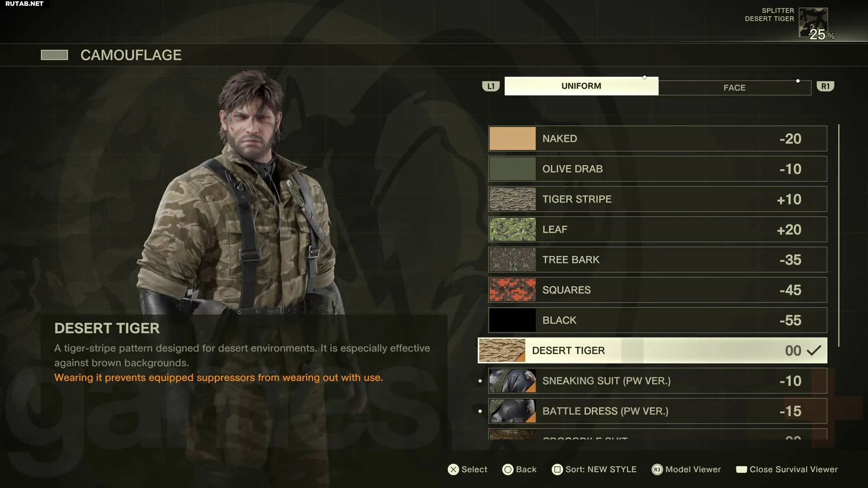Click the LEAF camo pattern thumbnail
The width and height of the screenshot is (868, 488).
[x=512, y=230]
